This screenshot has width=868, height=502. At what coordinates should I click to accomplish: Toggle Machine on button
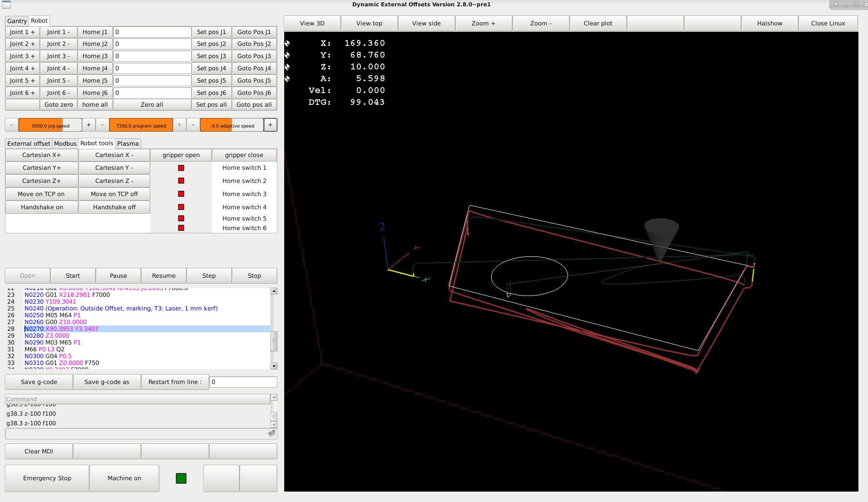tap(124, 478)
